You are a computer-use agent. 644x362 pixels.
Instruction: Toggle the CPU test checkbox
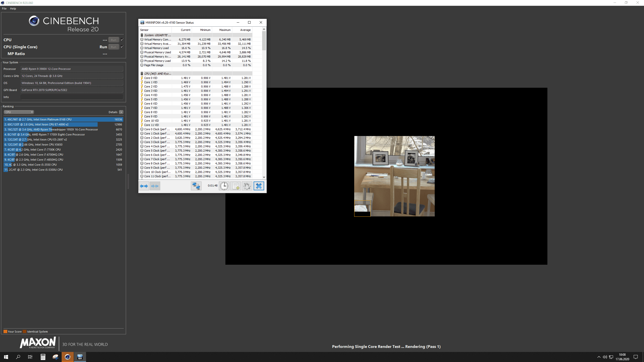click(122, 40)
